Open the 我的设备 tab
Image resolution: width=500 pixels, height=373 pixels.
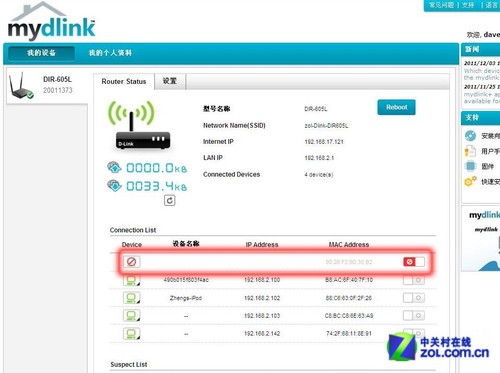[41, 53]
